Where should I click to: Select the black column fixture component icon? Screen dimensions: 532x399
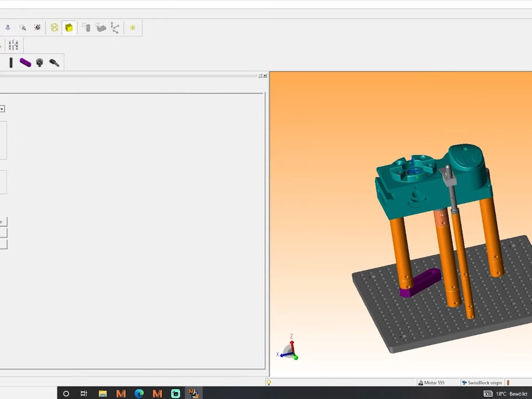coord(11,62)
